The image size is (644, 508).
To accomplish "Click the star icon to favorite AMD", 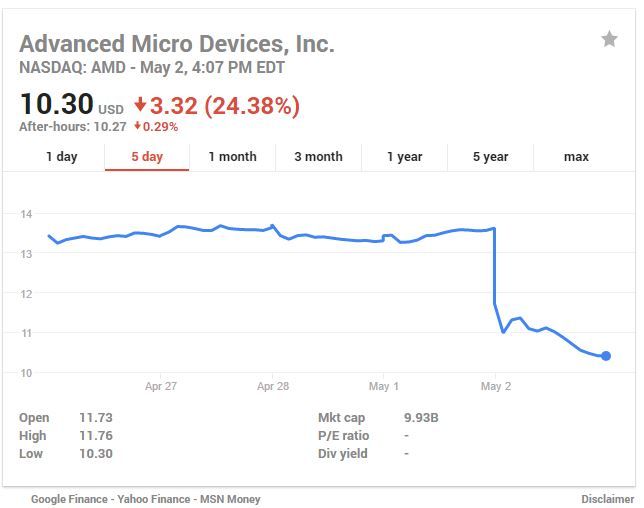I will pos(609,39).
